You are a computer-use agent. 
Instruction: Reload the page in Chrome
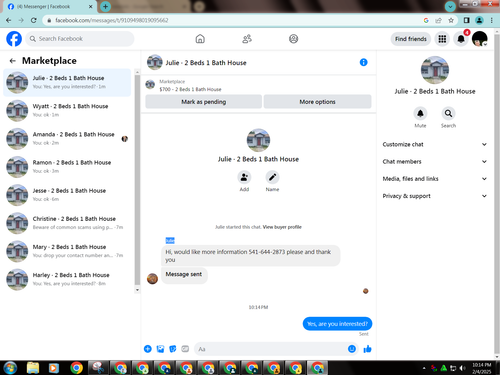[33, 20]
